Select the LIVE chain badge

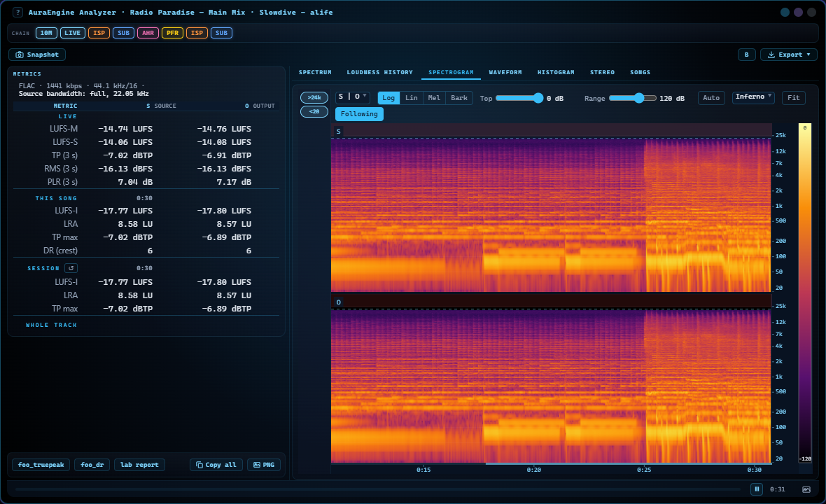coord(72,33)
